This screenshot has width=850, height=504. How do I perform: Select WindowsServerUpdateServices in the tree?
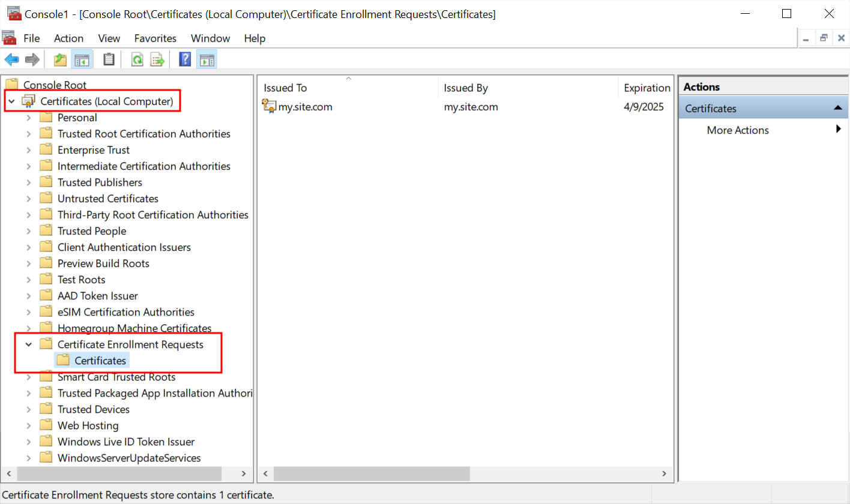(x=129, y=458)
